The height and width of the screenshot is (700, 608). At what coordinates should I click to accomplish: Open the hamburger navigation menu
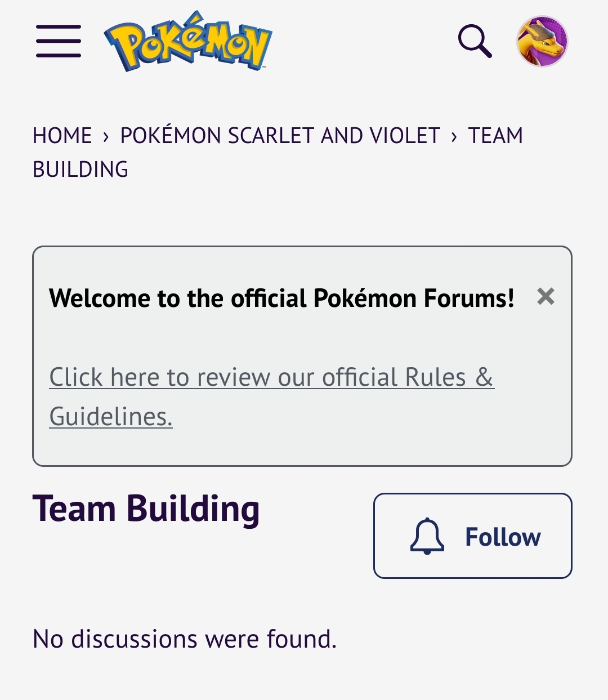pos(59,41)
